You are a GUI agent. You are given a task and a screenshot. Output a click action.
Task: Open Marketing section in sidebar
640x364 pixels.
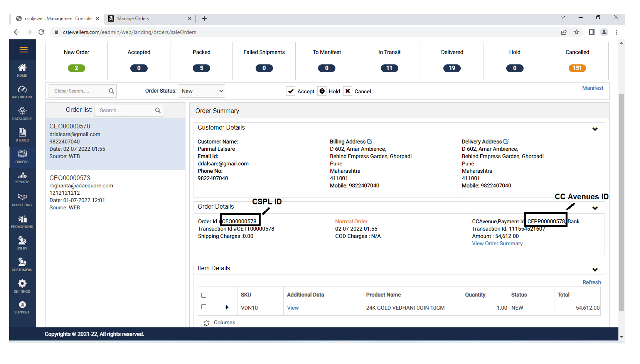point(22,200)
